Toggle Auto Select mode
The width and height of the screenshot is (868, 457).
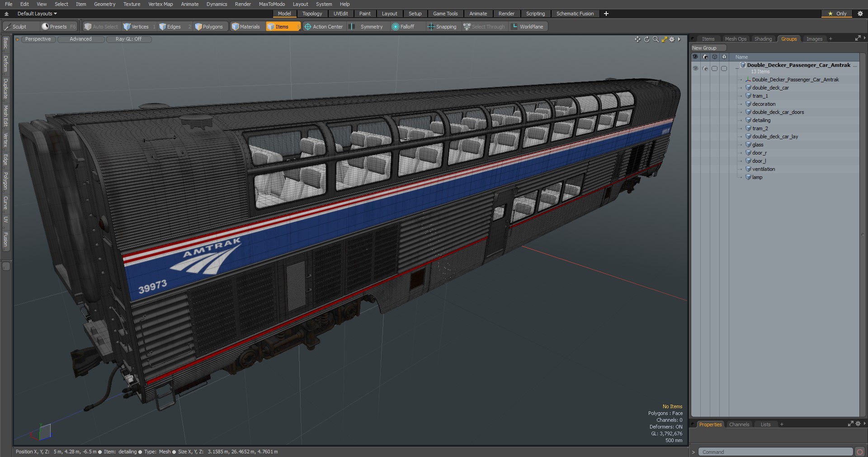tap(101, 27)
